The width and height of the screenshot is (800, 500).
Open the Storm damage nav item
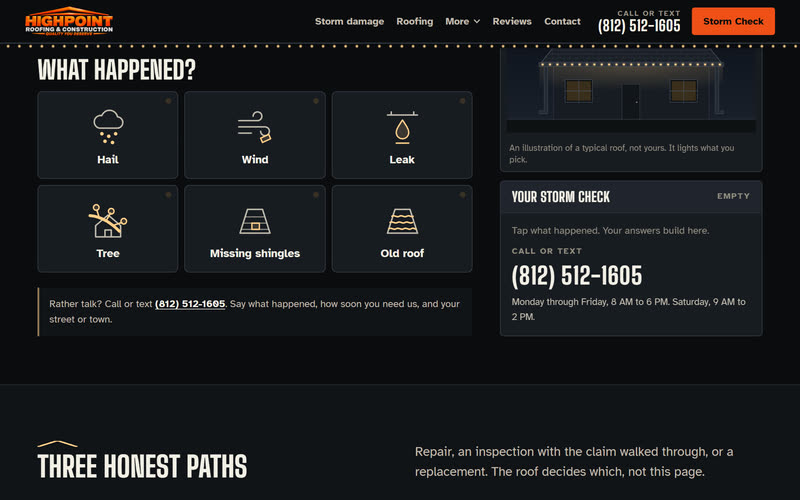click(349, 21)
